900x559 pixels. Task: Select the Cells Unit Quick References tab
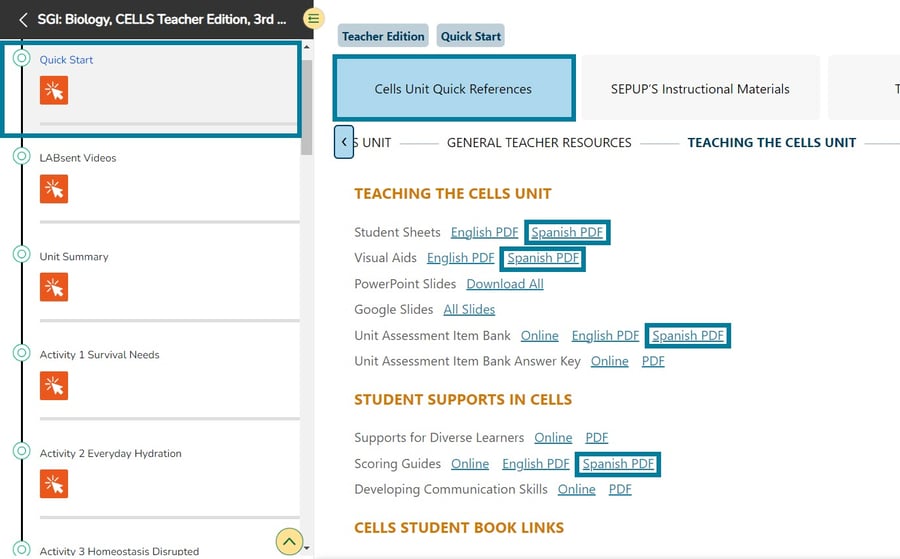[453, 89]
